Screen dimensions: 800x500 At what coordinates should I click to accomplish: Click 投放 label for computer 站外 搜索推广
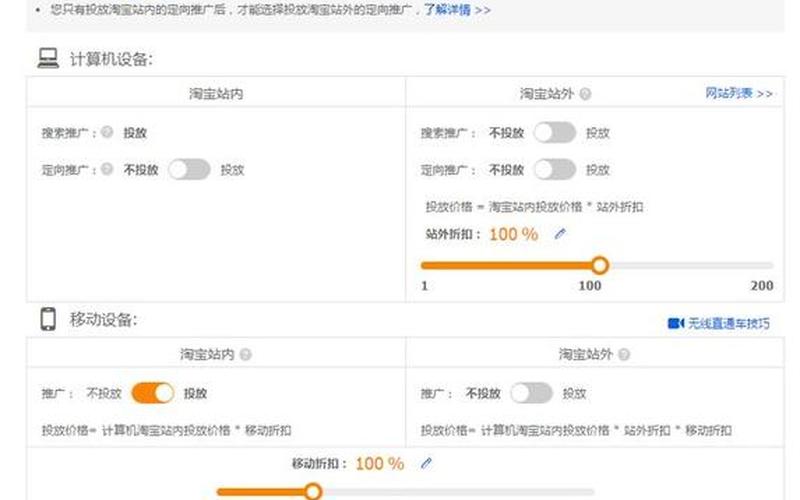[x=598, y=133]
